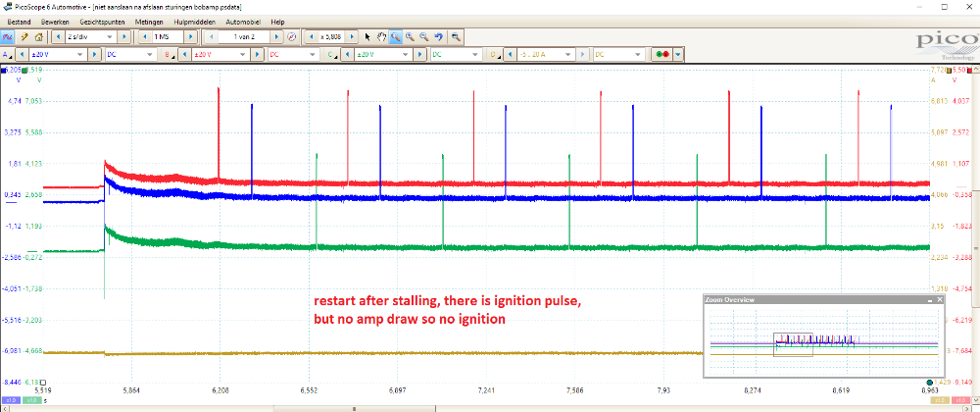The width and height of the screenshot is (980, 412).
Task: Click the lightning bolt auto setup icon
Action: click(x=24, y=36)
